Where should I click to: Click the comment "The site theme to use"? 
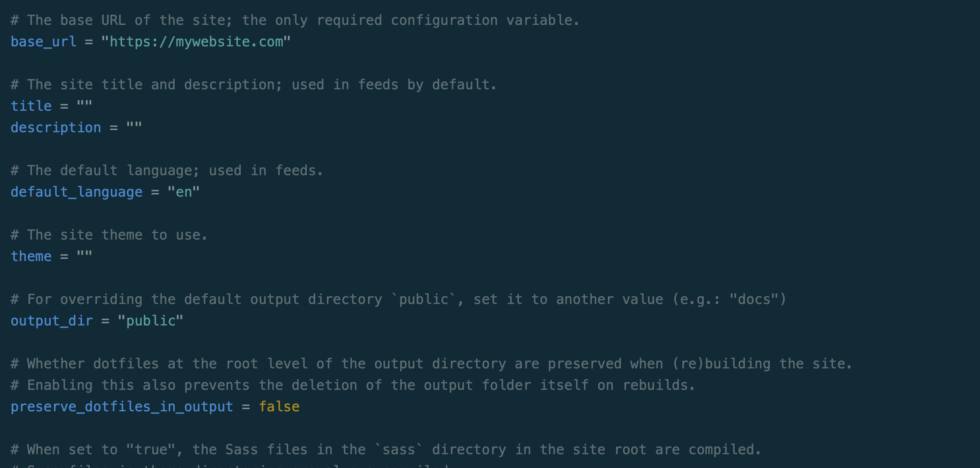click(x=109, y=235)
